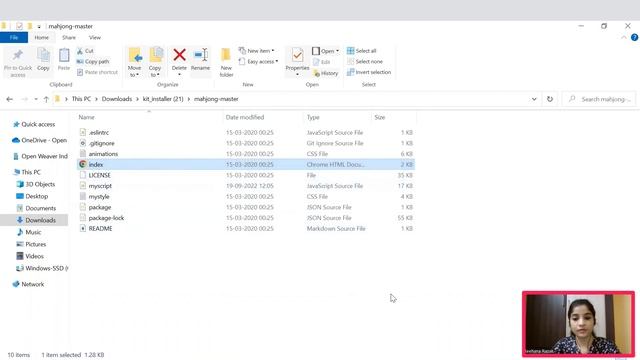Click the Rename icon

201,55
